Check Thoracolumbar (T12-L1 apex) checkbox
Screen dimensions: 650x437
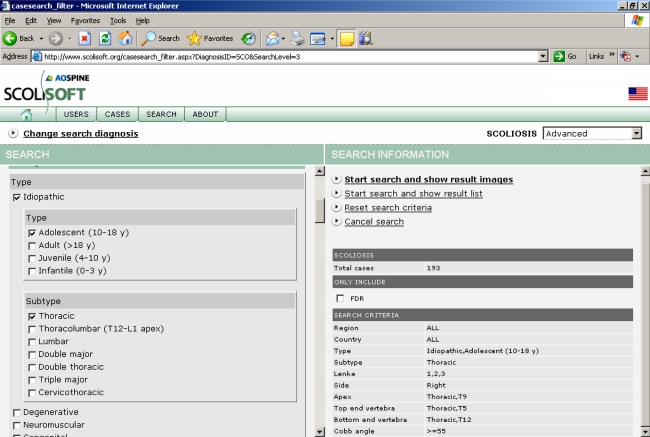[x=32, y=329]
